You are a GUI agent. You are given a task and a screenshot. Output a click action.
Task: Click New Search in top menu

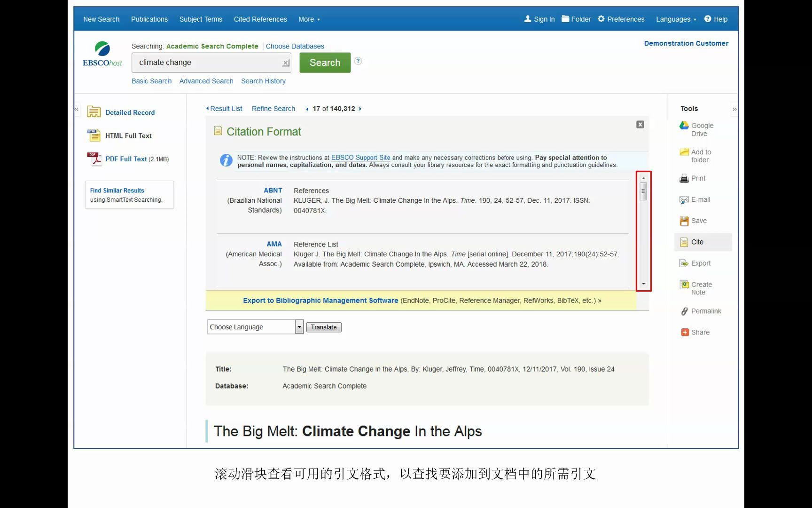101,19
